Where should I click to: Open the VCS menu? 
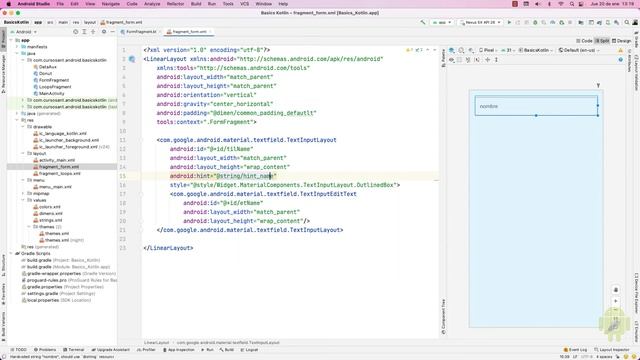[x=244, y=4]
